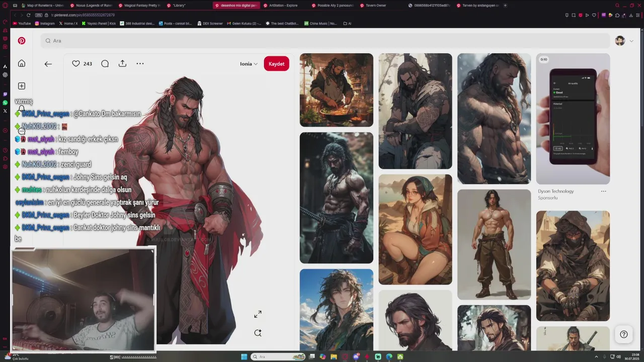
Task: Open the three-dot menu on the Dyson Technology ad
Action: tap(603, 191)
